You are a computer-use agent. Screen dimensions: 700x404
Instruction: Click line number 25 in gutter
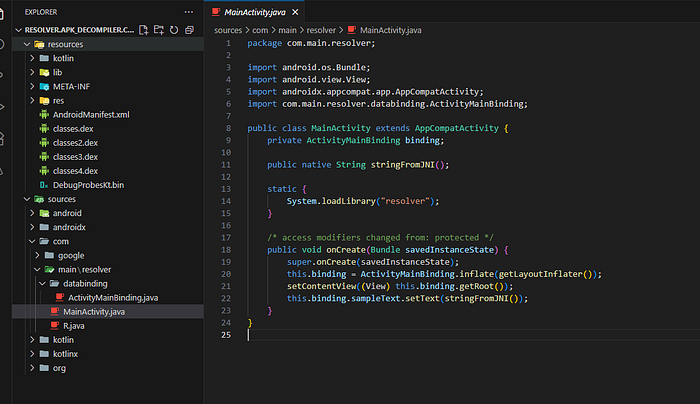(x=226, y=335)
